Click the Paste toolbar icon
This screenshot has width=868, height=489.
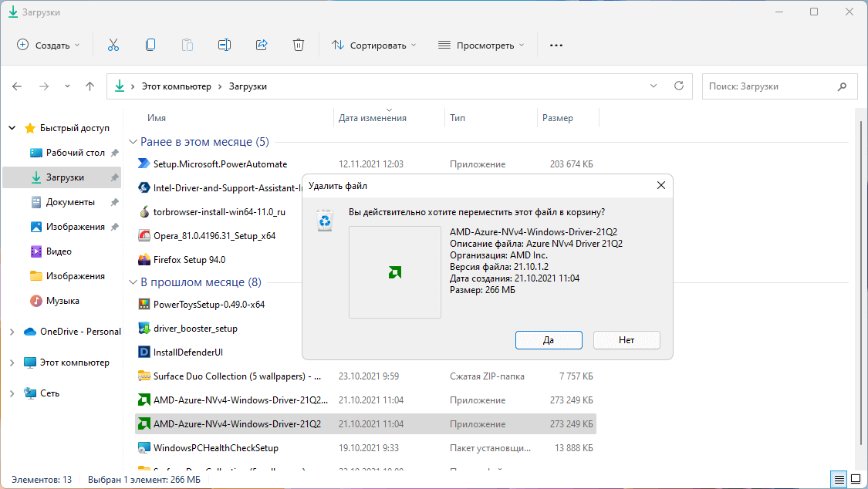click(x=187, y=45)
